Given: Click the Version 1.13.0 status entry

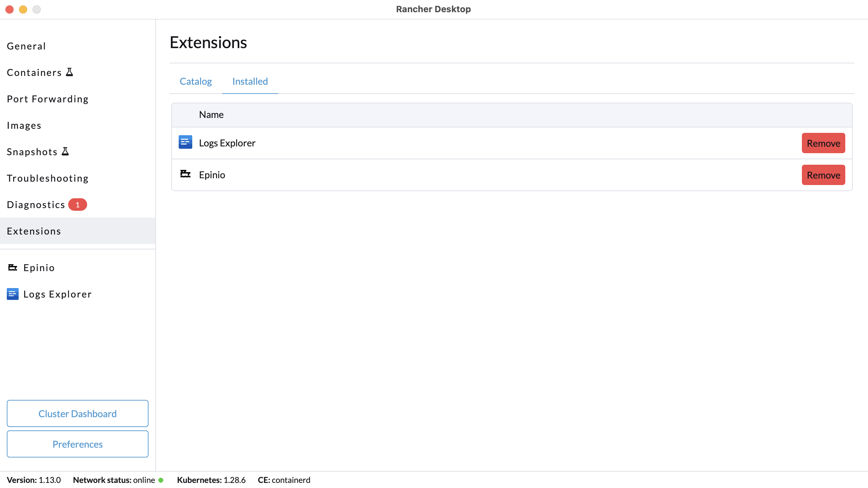Looking at the screenshot, I should pos(34,480).
